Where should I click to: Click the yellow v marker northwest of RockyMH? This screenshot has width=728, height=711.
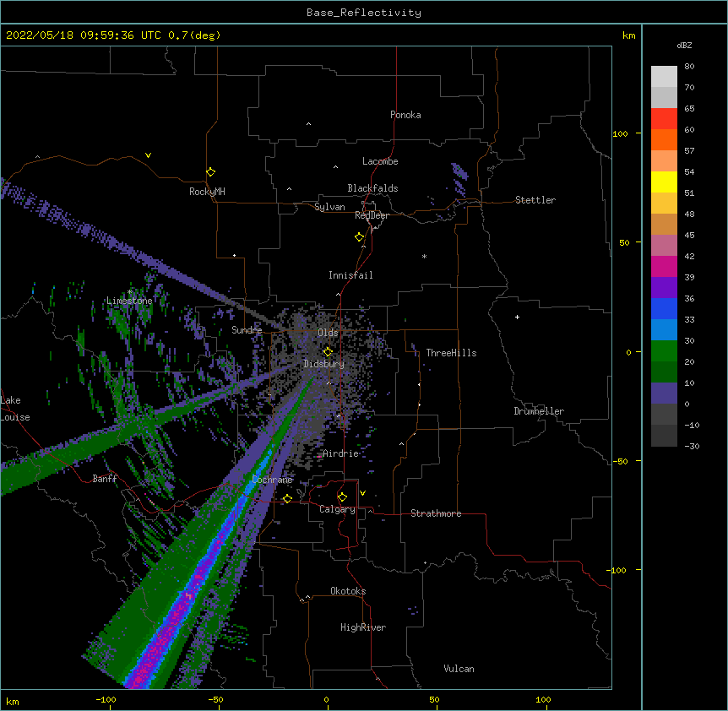(148, 155)
